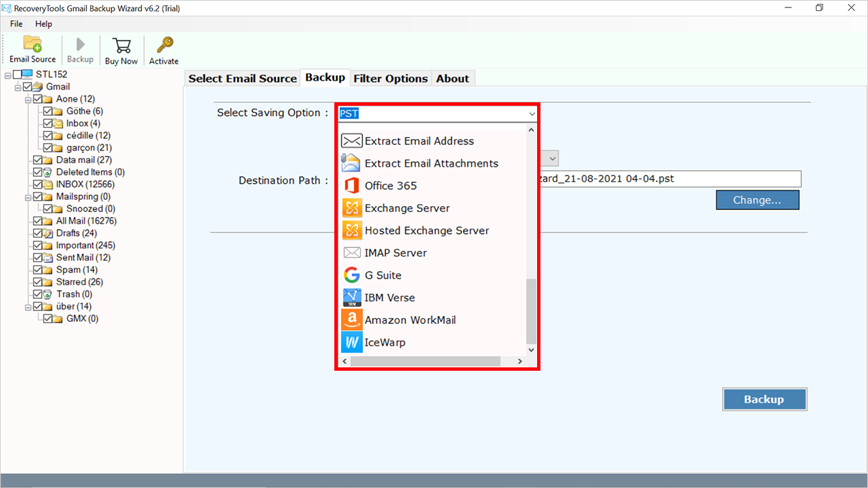Switch to the Backup tab

(325, 77)
